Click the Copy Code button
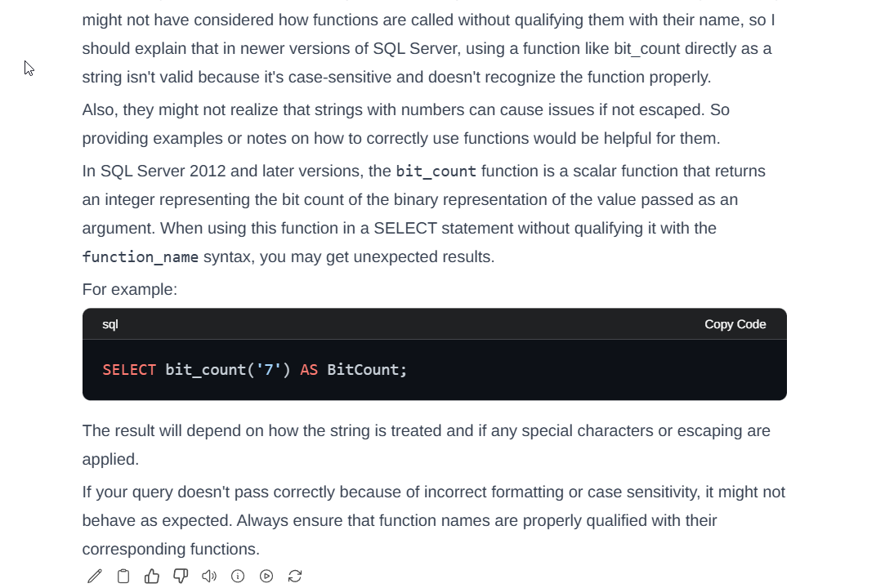Image resolution: width=894 pixels, height=588 pixels. 735,324
